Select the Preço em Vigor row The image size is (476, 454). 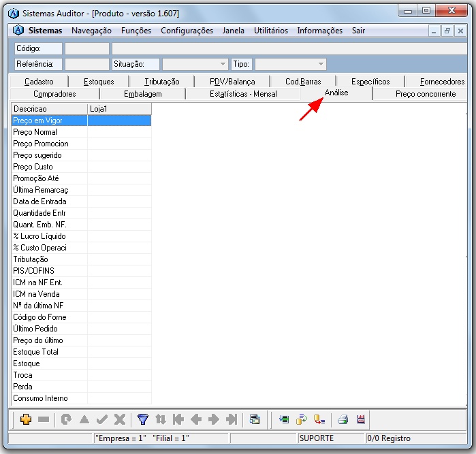click(x=81, y=120)
